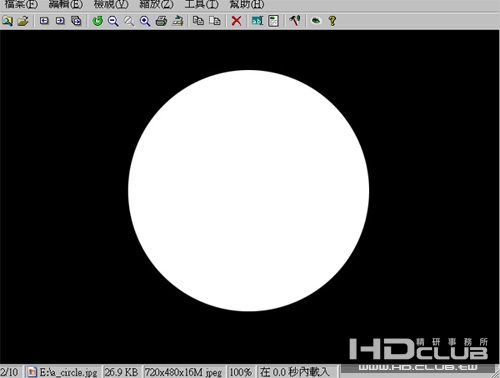Open the 工具(T) menu
Viewport: 500px width, 378px height.
coord(202,4)
